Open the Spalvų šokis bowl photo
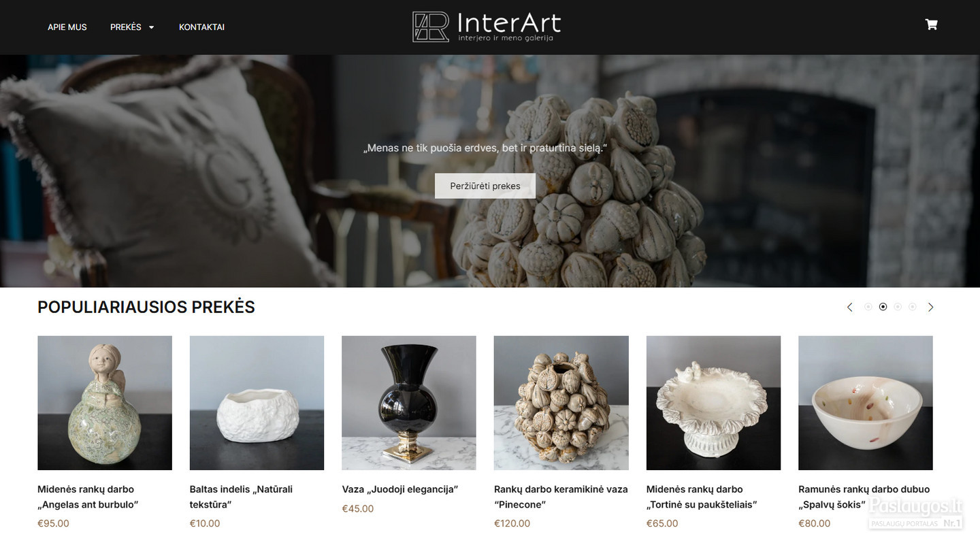980x545 pixels. (x=866, y=403)
